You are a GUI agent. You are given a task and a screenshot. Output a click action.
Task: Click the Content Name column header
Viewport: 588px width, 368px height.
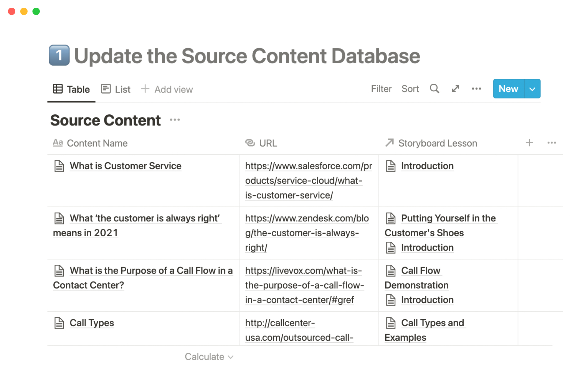pos(97,143)
